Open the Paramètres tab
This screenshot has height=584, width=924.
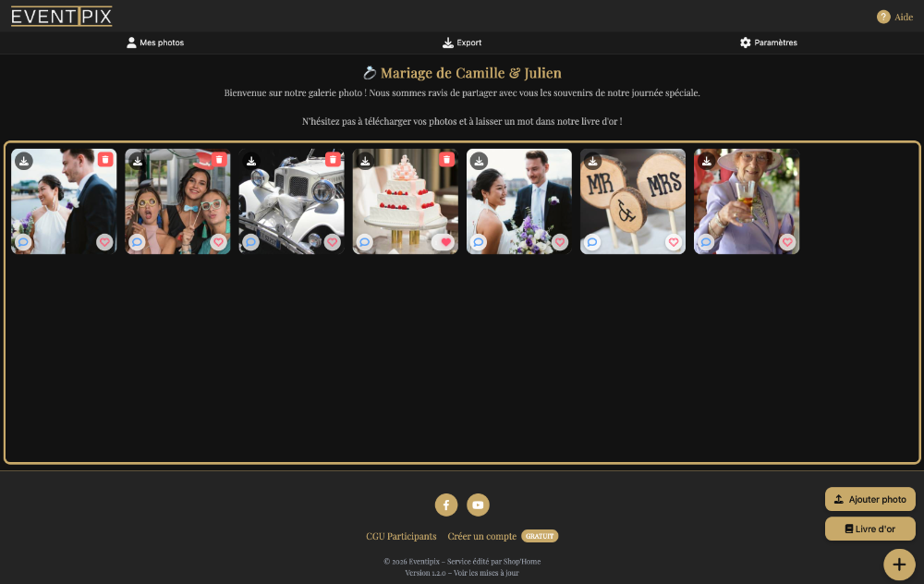[x=768, y=43]
